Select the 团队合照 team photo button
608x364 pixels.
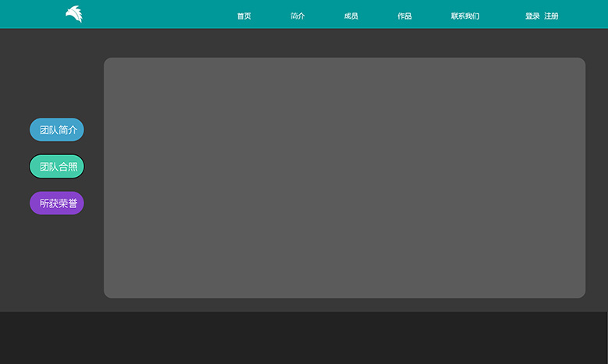tap(57, 167)
